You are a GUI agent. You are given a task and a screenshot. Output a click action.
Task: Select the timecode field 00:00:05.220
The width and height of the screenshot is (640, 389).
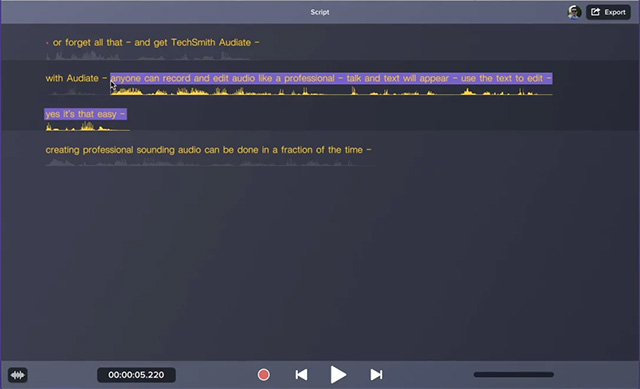click(136, 375)
